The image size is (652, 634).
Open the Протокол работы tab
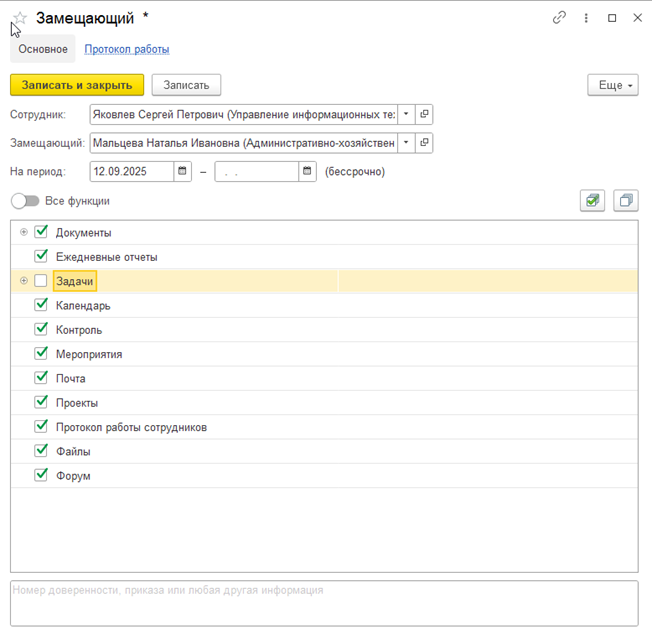(x=127, y=49)
